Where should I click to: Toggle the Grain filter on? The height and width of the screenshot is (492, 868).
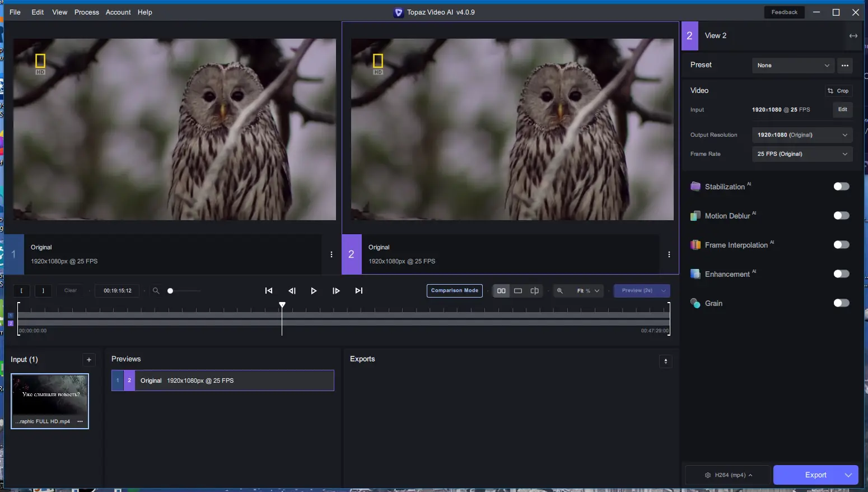click(x=841, y=303)
